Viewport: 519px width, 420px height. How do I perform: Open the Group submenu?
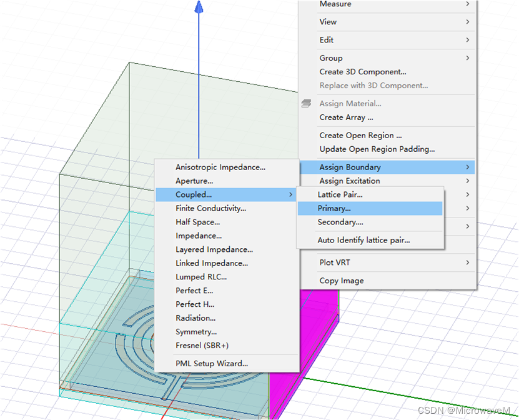387,58
